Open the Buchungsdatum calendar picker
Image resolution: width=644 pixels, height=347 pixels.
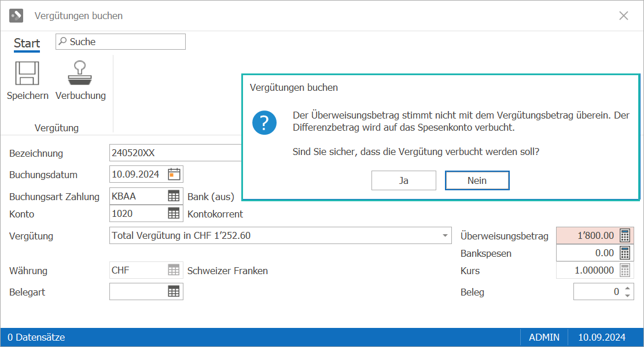pos(174,174)
